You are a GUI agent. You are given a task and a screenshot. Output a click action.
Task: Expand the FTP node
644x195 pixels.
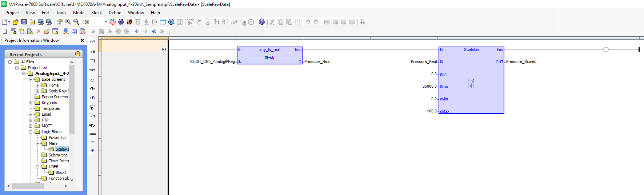tap(31, 120)
